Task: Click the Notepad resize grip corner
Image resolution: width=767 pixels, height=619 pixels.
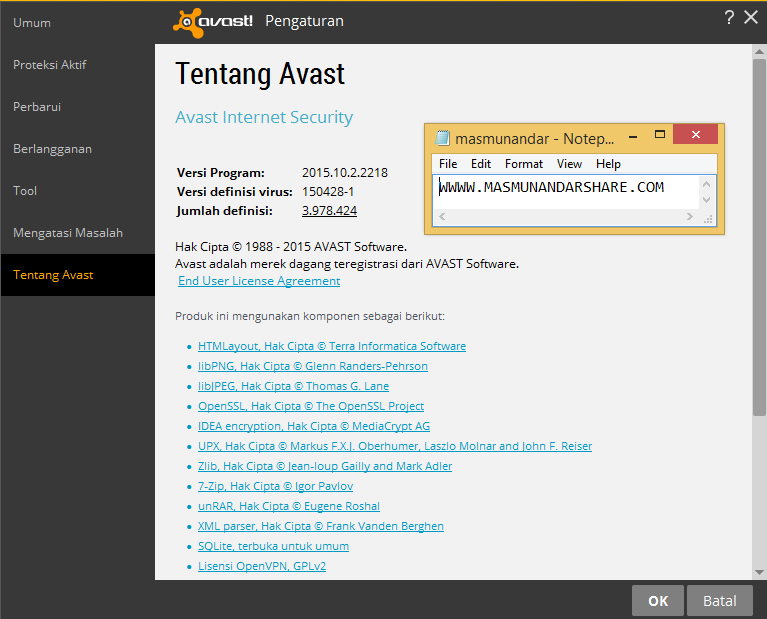Action: pos(708,218)
